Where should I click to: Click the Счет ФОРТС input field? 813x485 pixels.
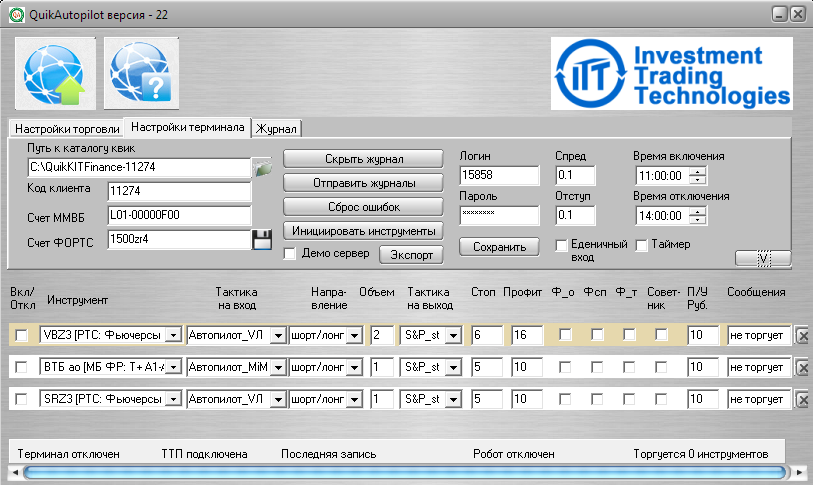pos(179,239)
